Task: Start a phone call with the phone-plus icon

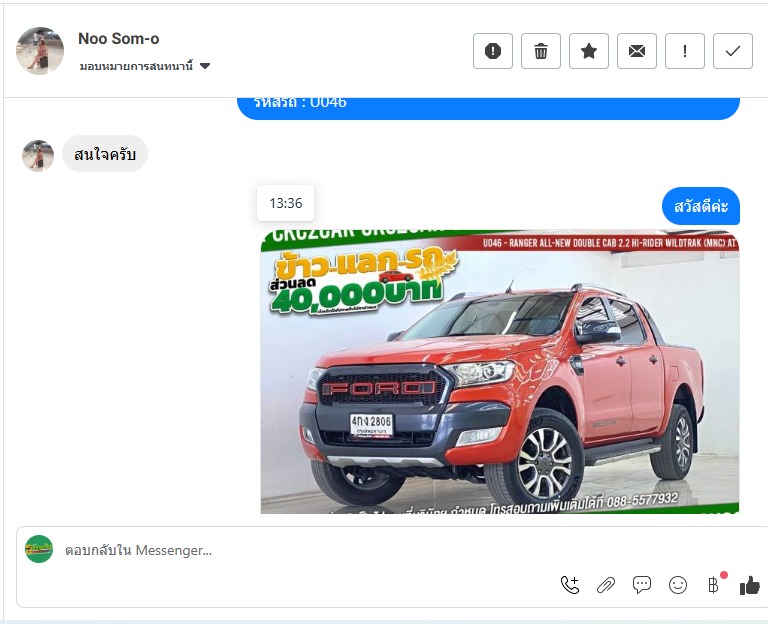Action: click(570, 585)
